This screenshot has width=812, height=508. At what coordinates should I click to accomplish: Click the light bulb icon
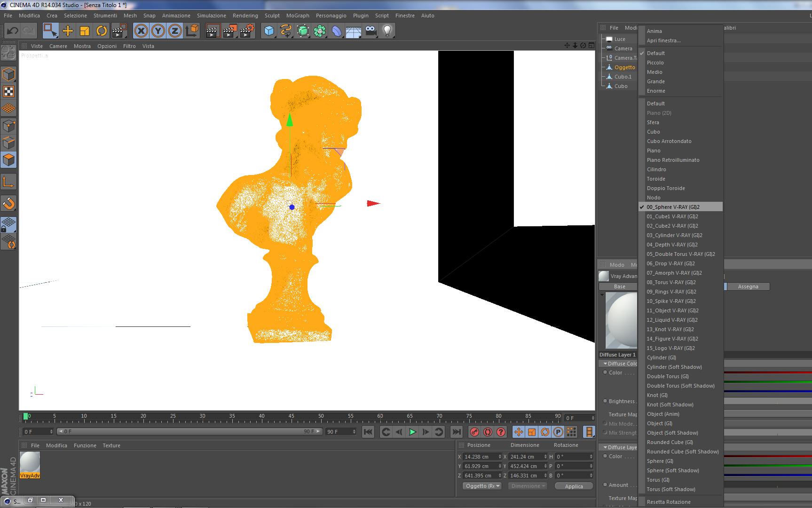coord(387,31)
